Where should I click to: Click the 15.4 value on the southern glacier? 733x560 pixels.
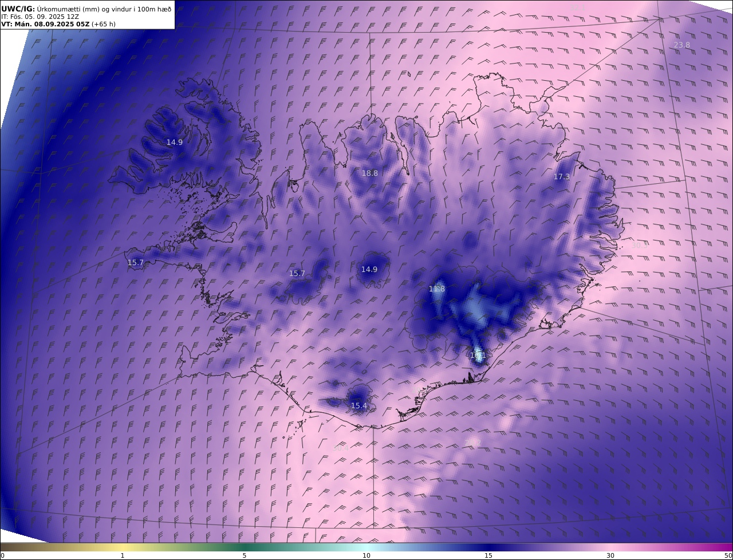pyautogui.click(x=358, y=405)
